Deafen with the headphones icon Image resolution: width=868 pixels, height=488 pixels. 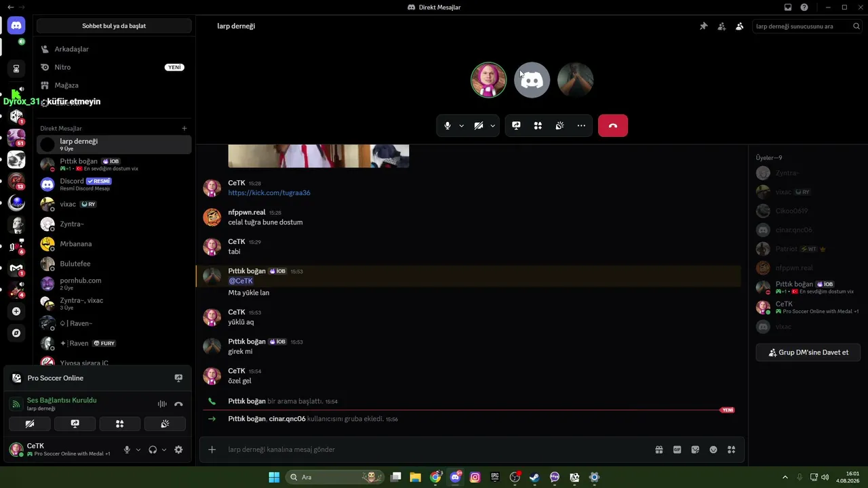(x=153, y=449)
